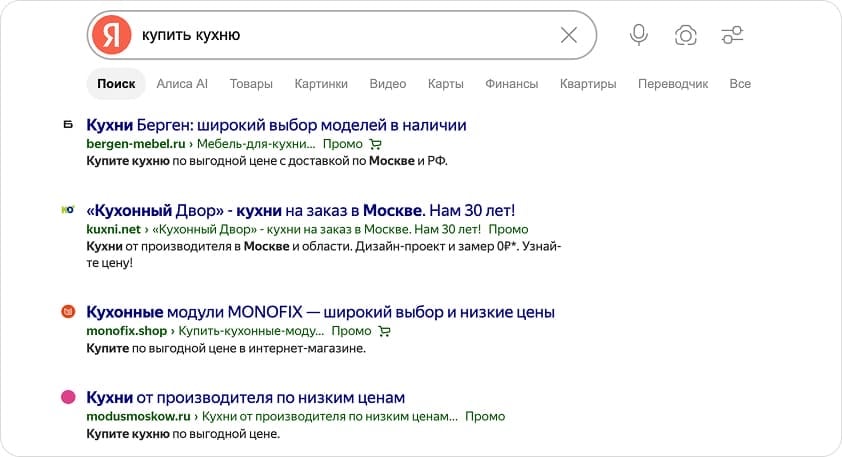The image size is (842, 457).
Task: Click the Промо label of bergen-mebel.ru result
Action: pyautogui.click(x=343, y=144)
